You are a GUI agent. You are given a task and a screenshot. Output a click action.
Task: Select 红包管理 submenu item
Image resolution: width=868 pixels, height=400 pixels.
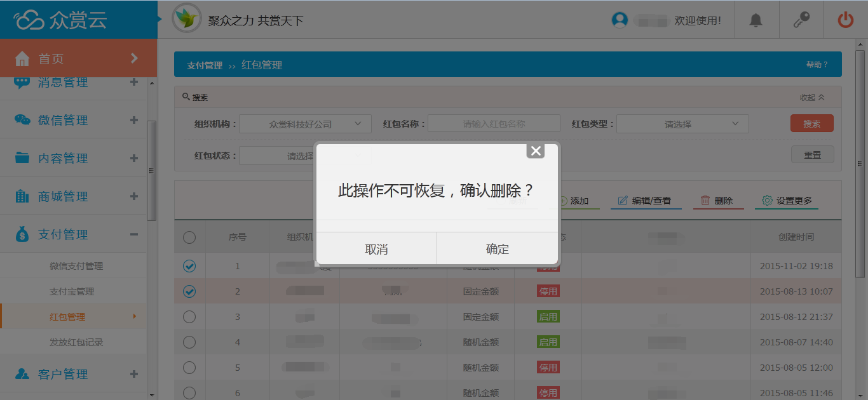(x=67, y=317)
